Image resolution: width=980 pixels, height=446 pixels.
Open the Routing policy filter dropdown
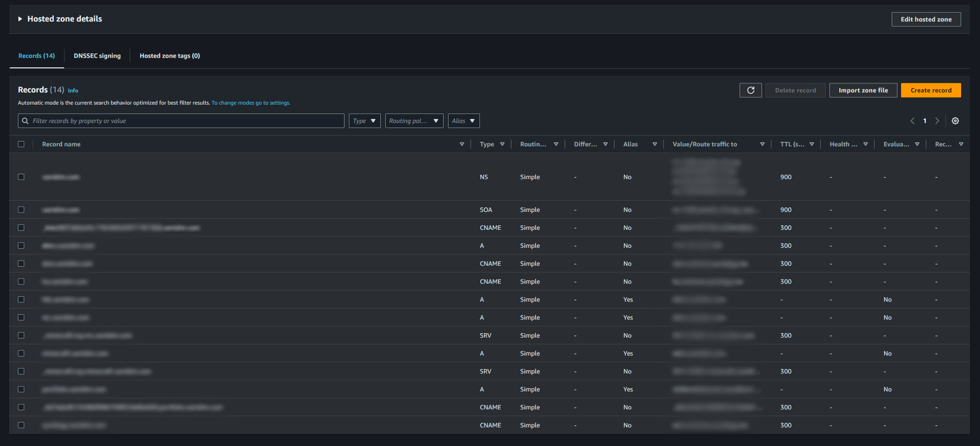click(x=414, y=121)
